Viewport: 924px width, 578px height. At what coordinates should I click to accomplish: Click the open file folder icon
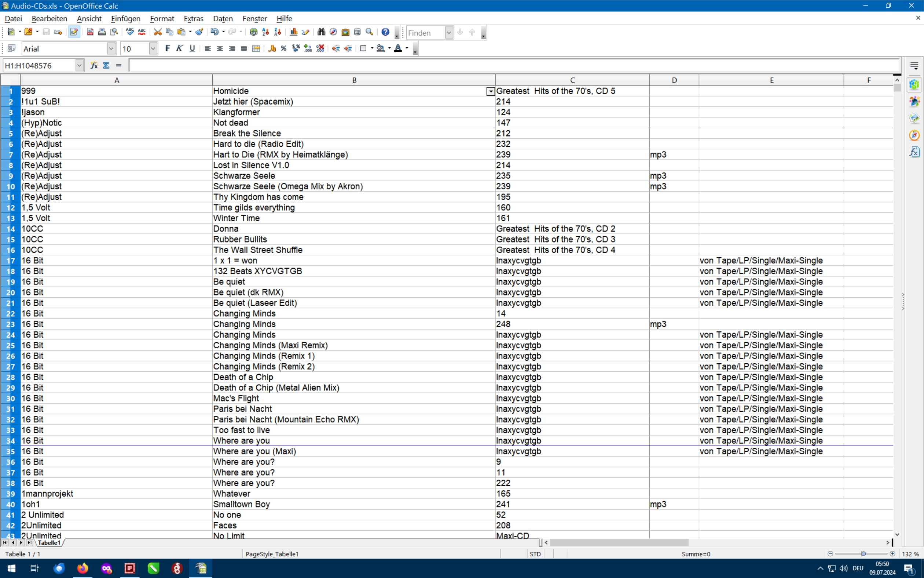click(28, 32)
